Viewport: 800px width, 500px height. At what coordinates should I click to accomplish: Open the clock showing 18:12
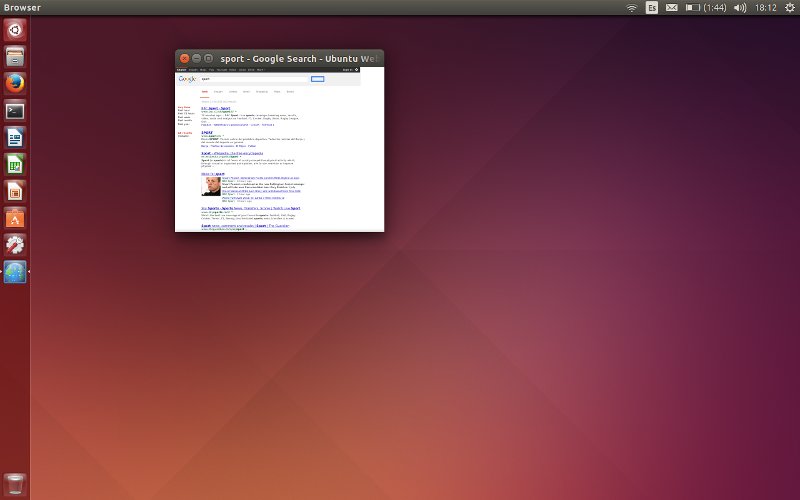point(766,7)
